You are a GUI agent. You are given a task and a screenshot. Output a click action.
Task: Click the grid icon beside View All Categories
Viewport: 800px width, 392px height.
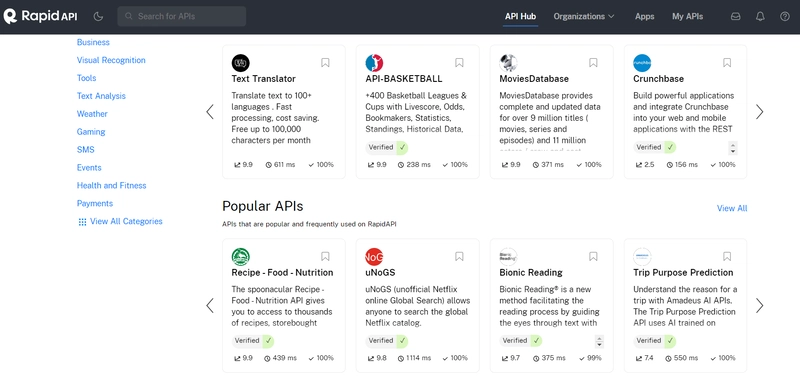[82, 222]
